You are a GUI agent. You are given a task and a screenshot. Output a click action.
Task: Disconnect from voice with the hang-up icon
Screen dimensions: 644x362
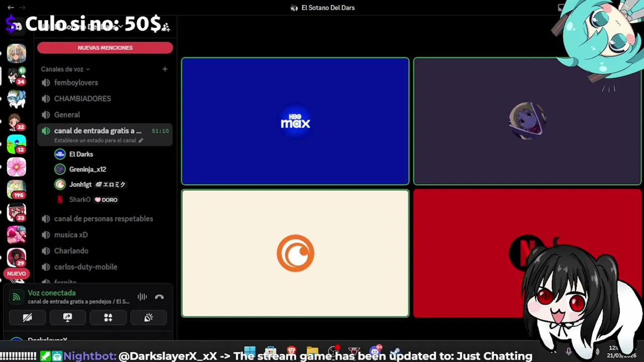coord(159,297)
